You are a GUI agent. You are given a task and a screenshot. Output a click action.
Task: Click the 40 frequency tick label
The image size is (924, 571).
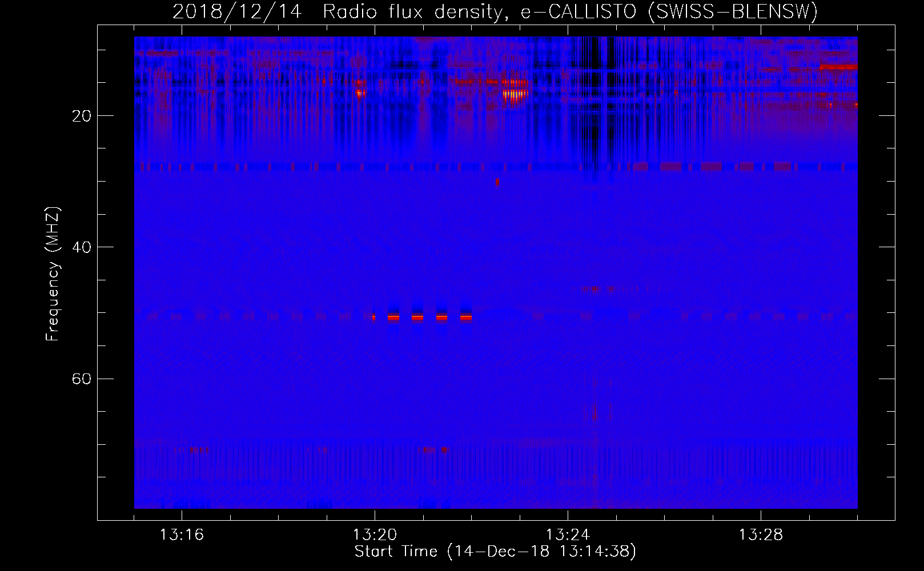(x=82, y=247)
